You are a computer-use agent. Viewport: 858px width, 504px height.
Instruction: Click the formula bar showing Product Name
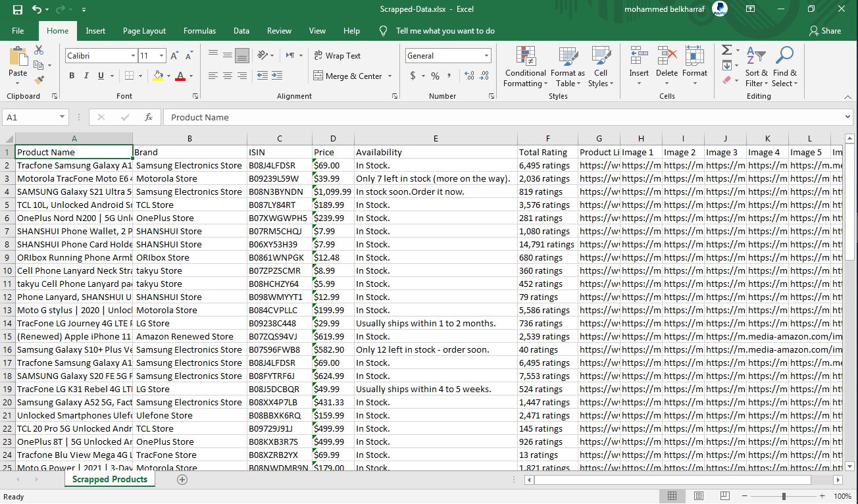click(507, 117)
